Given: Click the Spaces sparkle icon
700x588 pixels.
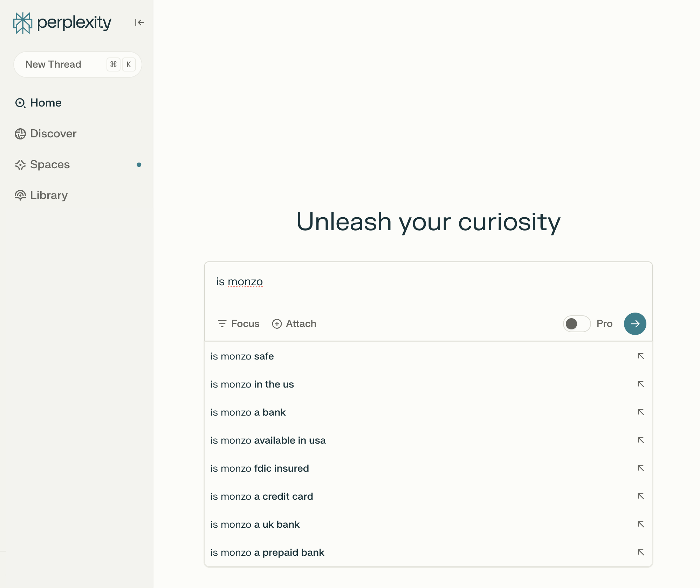Looking at the screenshot, I should coord(20,164).
